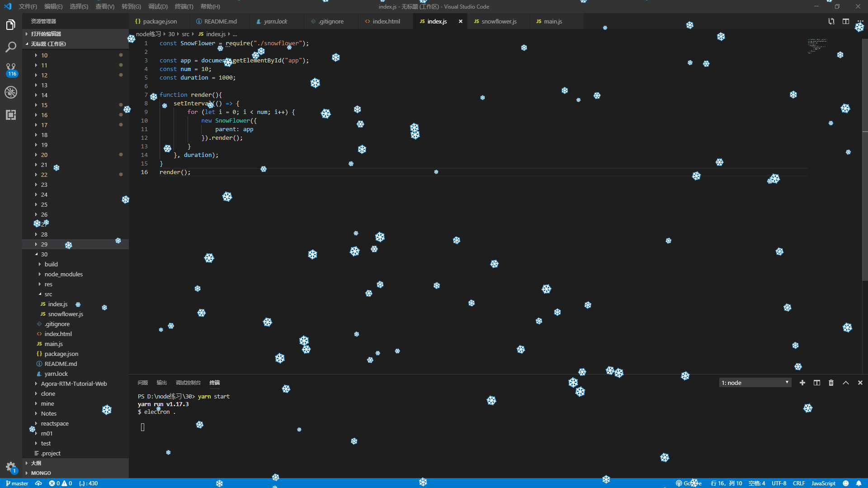This screenshot has width=868, height=488.
Task: Create a new terminal with plus icon
Action: [x=802, y=383]
